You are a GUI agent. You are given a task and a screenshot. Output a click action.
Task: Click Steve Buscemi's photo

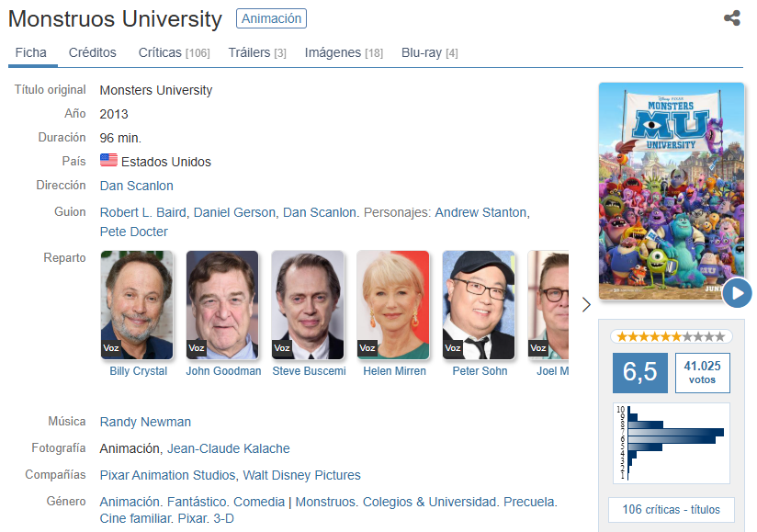tap(308, 305)
